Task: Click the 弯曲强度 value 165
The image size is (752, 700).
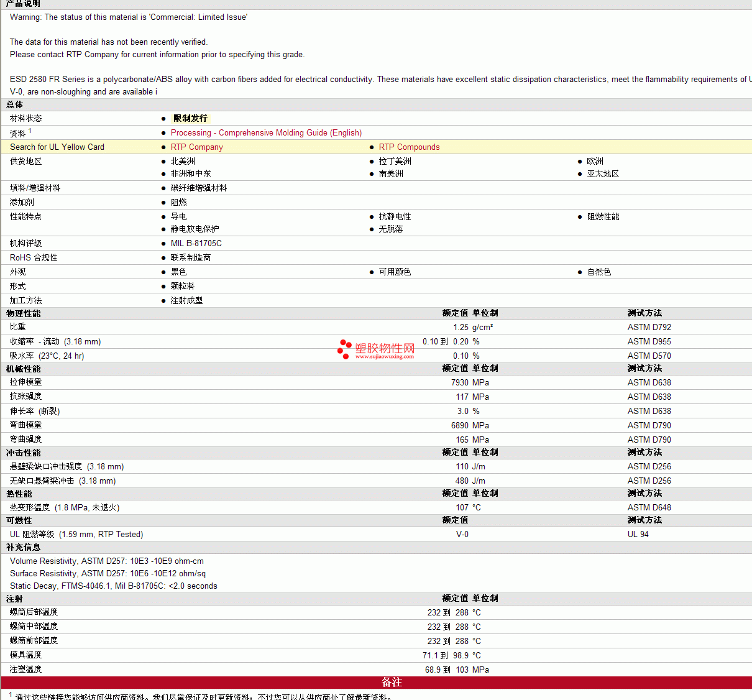Action: click(462, 440)
